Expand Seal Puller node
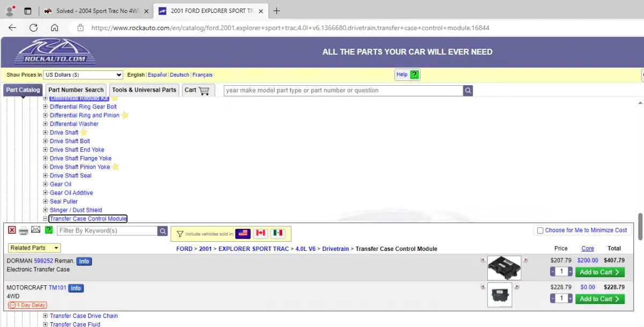 coord(46,202)
